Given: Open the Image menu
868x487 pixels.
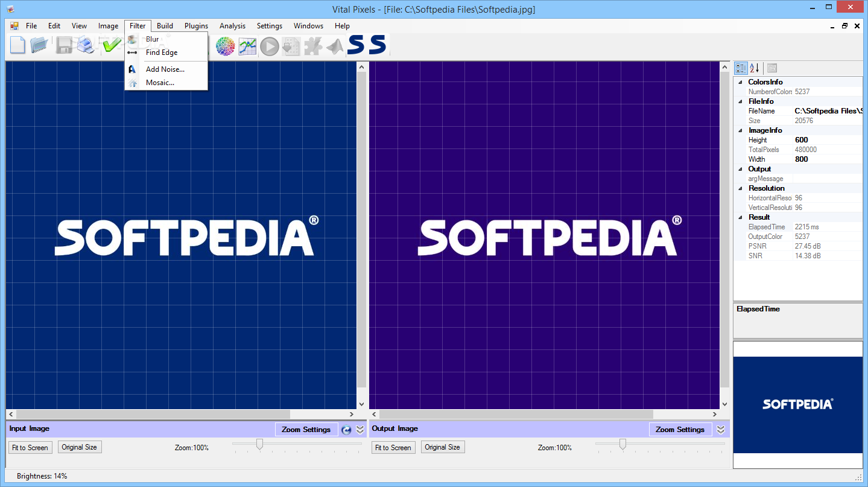Looking at the screenshot, I should [x=108, y=26].
